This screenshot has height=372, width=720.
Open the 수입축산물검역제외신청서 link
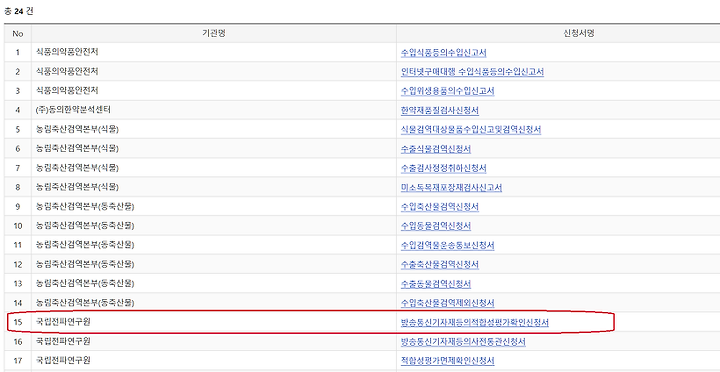(448, 303)
